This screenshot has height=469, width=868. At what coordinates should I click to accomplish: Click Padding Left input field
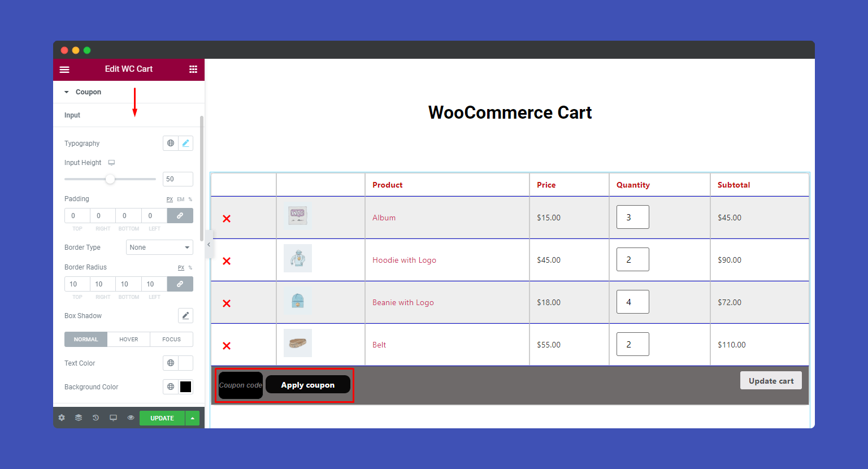tap(154, 216)
